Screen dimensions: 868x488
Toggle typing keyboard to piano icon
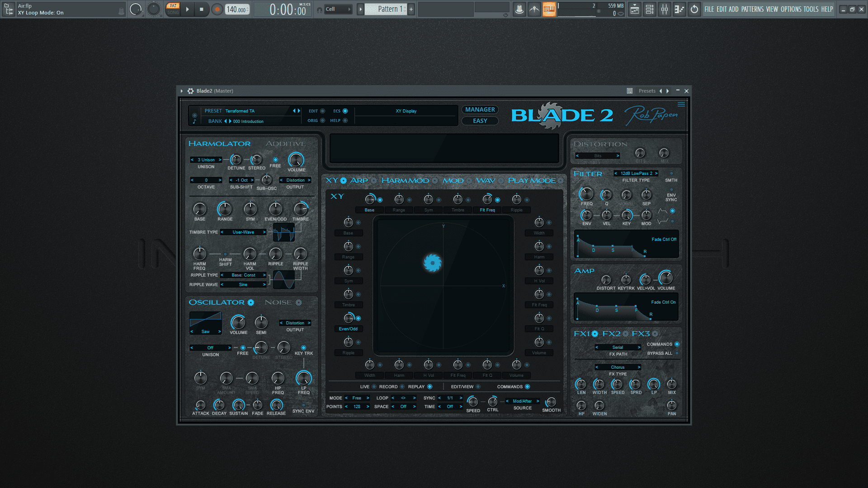pyautogui.click(x=549, y=9)
